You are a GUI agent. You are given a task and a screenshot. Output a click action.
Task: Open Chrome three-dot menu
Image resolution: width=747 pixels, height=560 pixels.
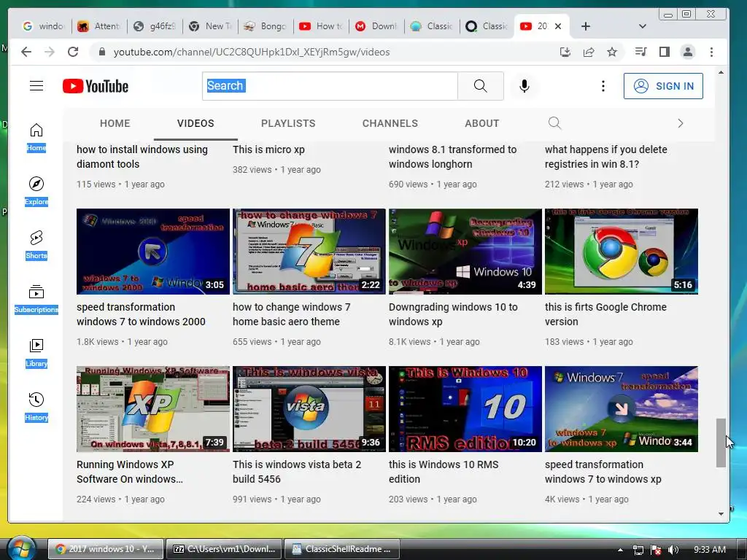pyautogui.click(x=711, y=52)
